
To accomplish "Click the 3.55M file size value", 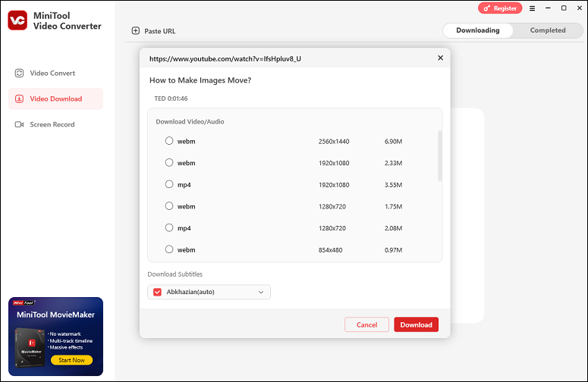I will 393,185.
